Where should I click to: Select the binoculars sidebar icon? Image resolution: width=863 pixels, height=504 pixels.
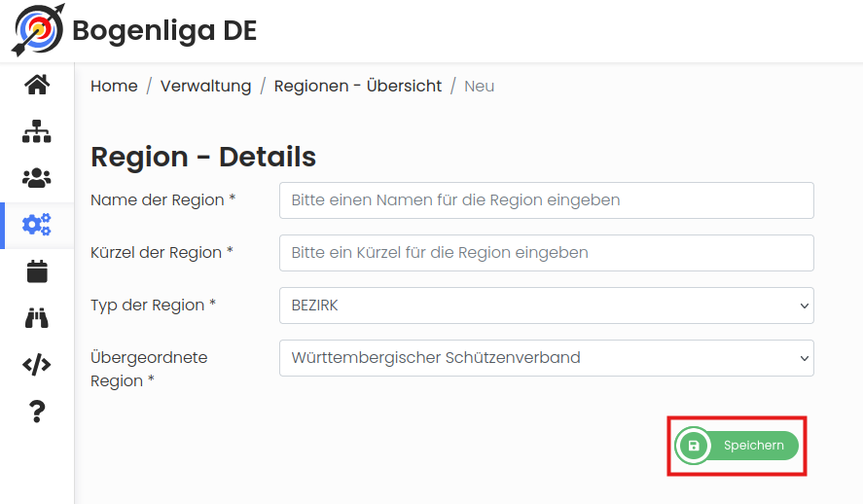click(37, 318)
